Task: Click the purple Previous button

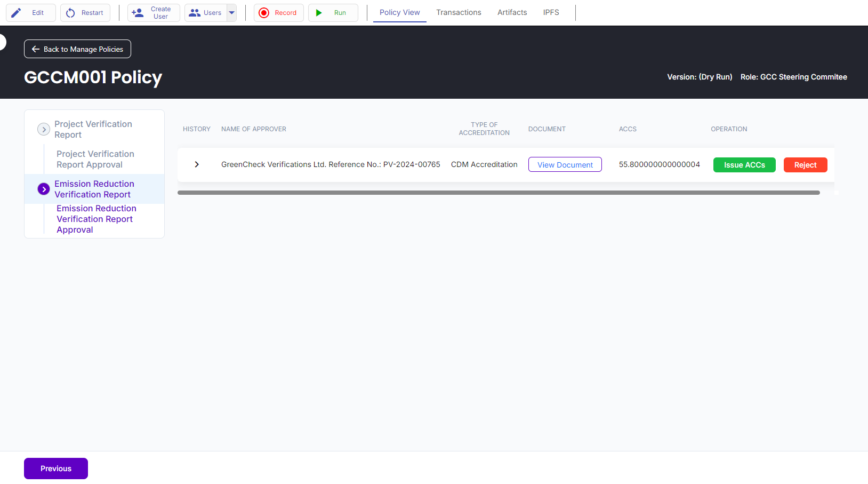Action: [56, 469]
